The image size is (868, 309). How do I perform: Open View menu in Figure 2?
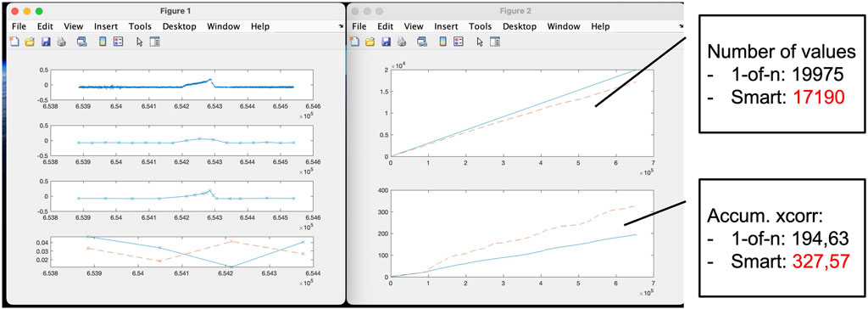(x=413, y=26)
